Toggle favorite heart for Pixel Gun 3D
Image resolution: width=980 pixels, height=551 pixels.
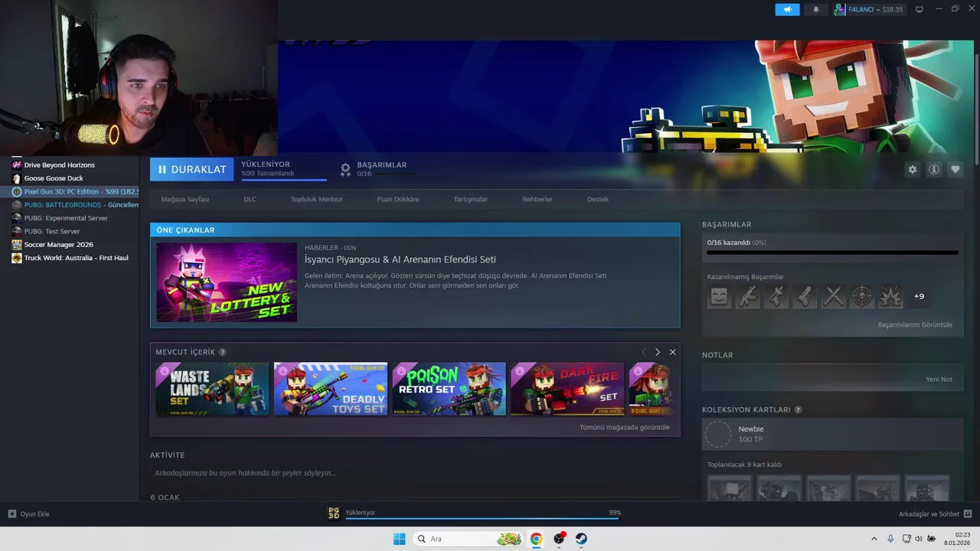955,169
